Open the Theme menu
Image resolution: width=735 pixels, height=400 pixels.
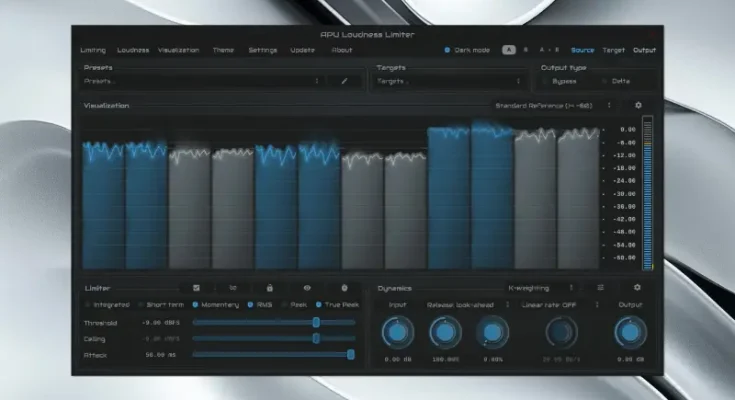[223, 50]
